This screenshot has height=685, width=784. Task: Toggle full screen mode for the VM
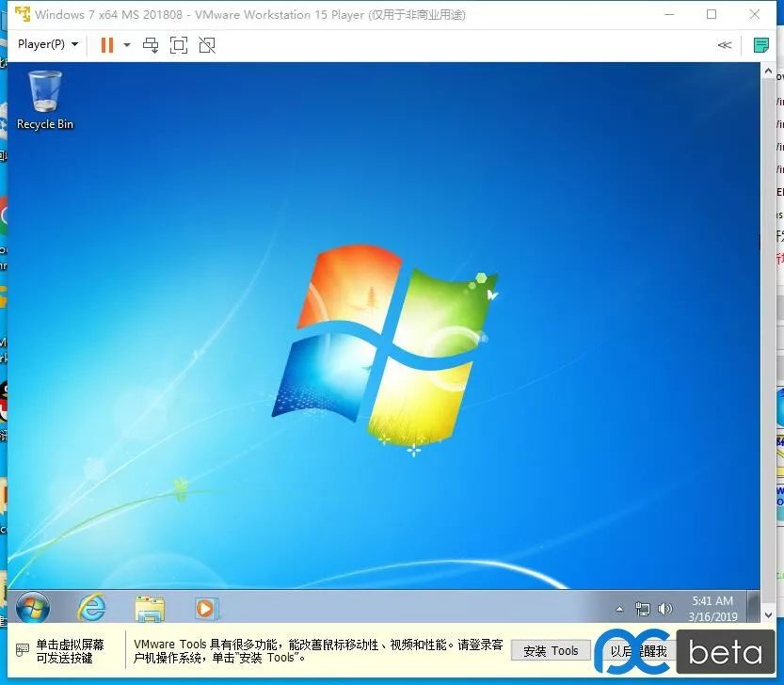point(178,44)
